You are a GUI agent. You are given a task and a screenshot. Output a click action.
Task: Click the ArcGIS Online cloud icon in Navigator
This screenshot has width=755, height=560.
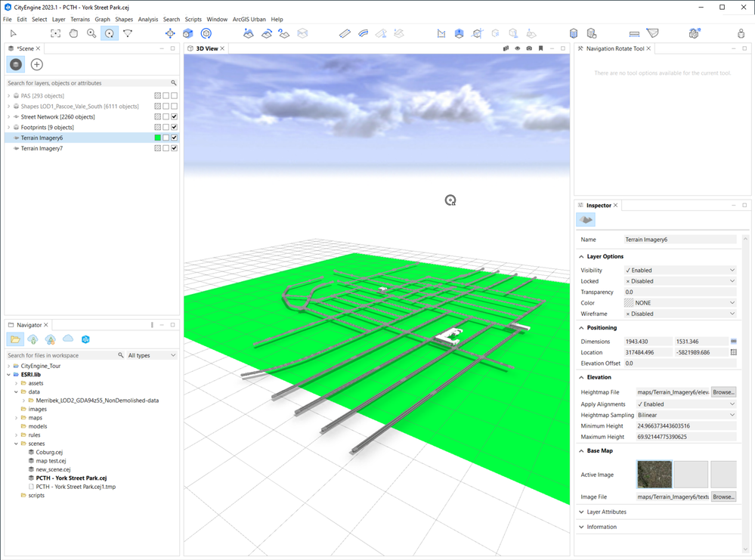(x=68, y=339)
